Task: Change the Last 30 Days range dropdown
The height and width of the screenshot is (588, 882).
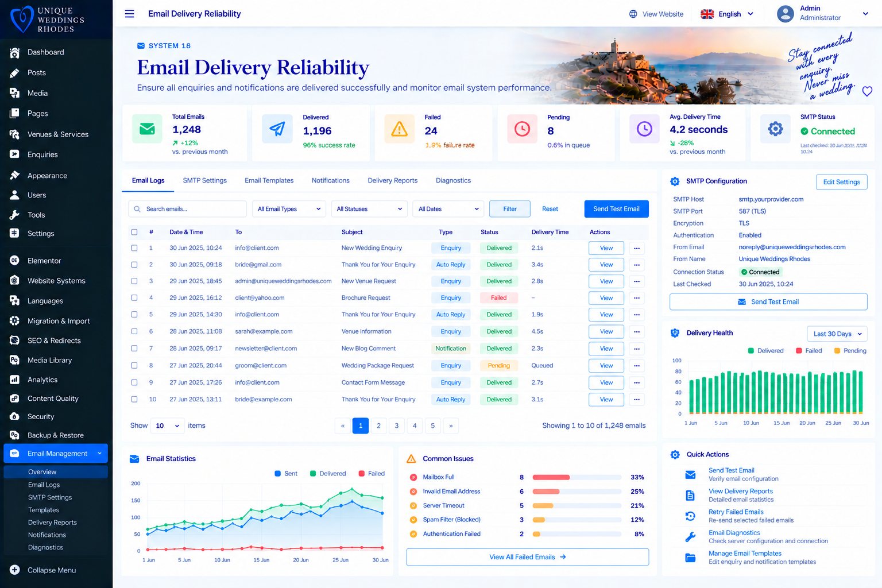Action: pos(837,334)
